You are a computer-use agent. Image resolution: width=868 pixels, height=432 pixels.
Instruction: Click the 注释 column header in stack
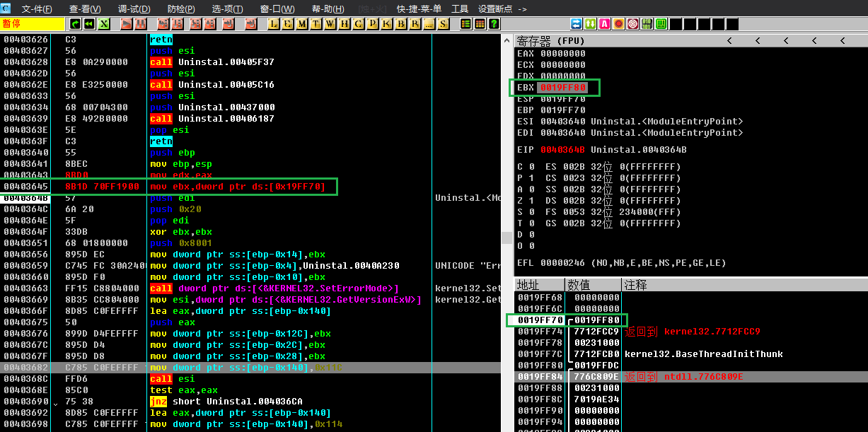click(x=634, y=285)
